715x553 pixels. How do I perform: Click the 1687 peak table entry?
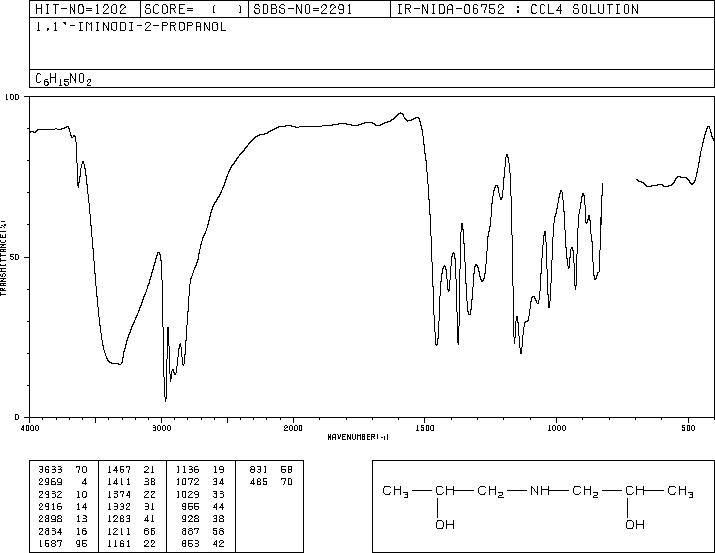(62, 543)
